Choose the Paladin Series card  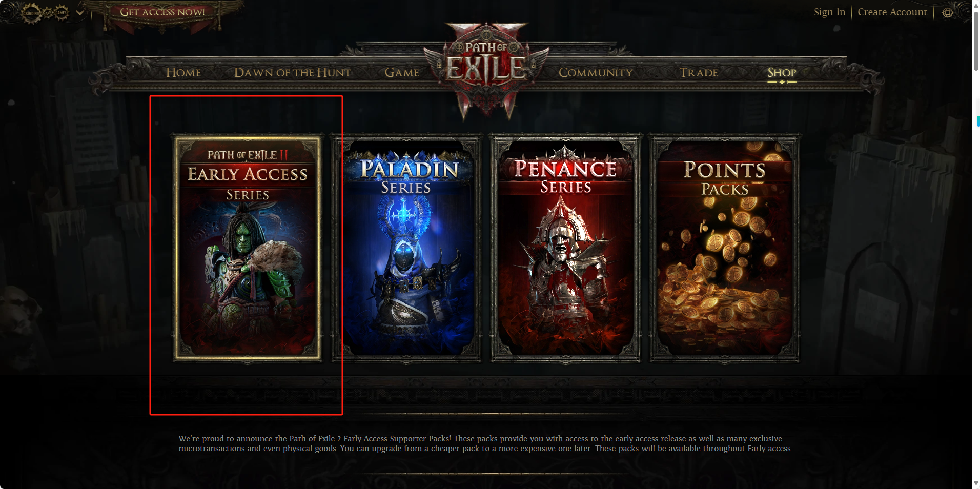click(407, 248)
